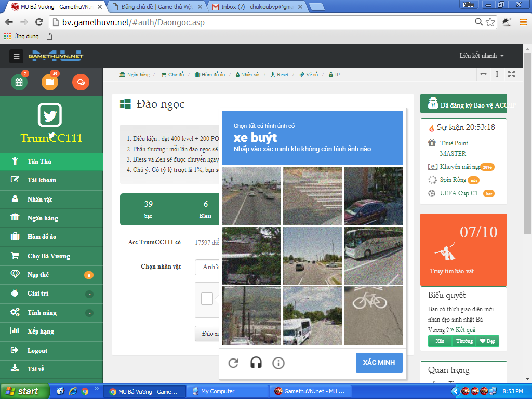Reload the captcha challenge with the refresh icon

(x=233, y=363)
